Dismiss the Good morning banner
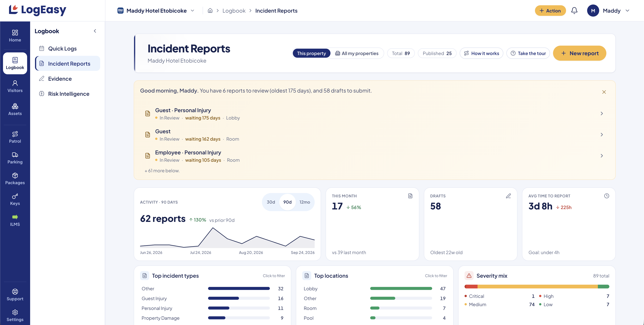This screenshot has width=644, height=325. point(604,92)
